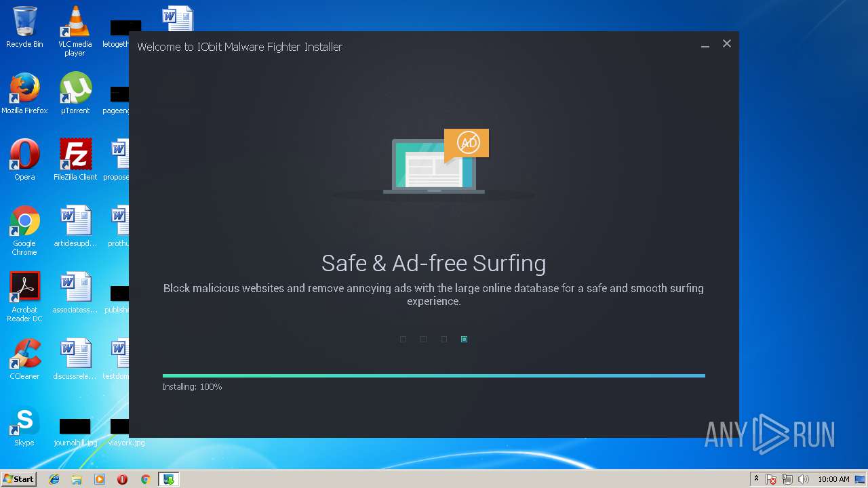Click the Safe & Ad-free Surfing heading

[433, 263]
